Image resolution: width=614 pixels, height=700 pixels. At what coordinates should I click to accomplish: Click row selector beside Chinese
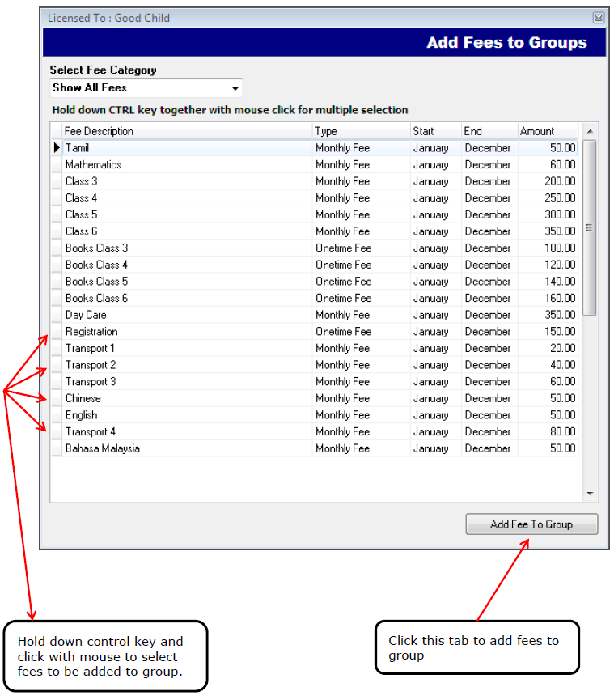click(x=57, y=398)
